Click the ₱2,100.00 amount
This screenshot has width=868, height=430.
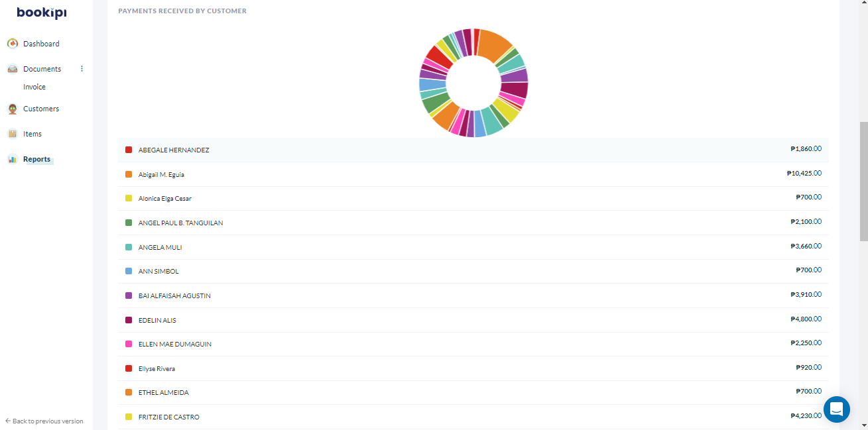click(x=806, y=221)
